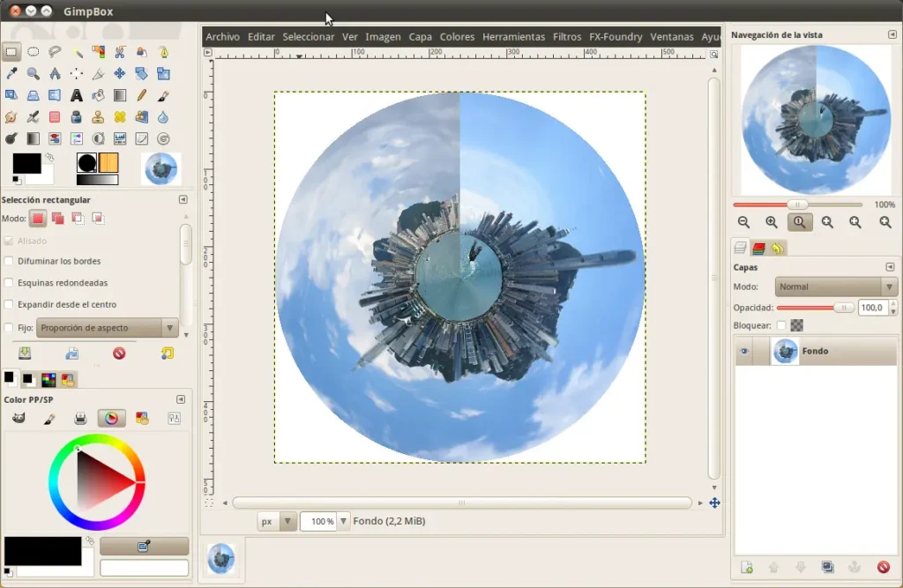Screen dimensions: 903x588
Task: Open the Filtros menu
Action: (567, 37)
